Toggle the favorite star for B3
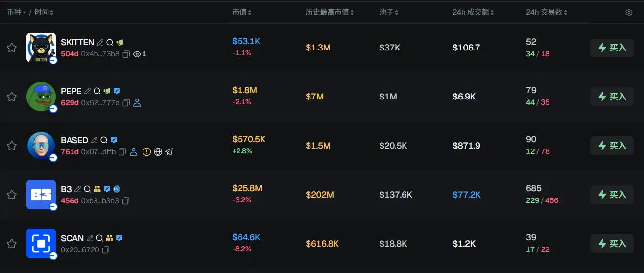The image size is (644, 273). click(12, 195)
